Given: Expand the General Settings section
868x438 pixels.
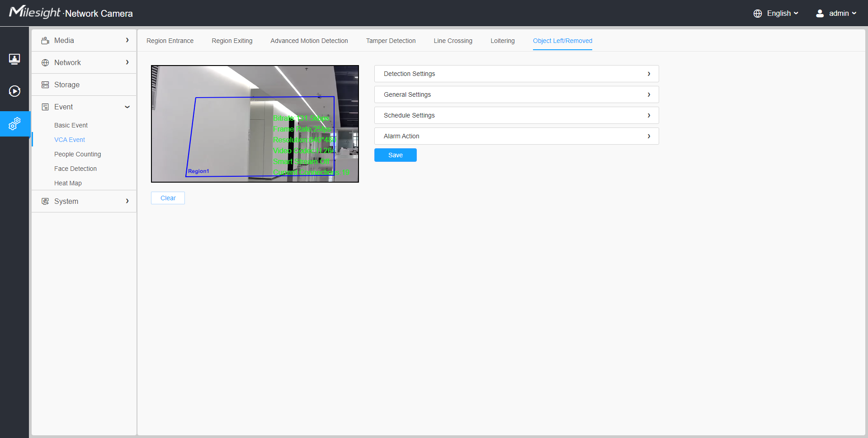Looking at the screenshot, I should click(516, 94).
